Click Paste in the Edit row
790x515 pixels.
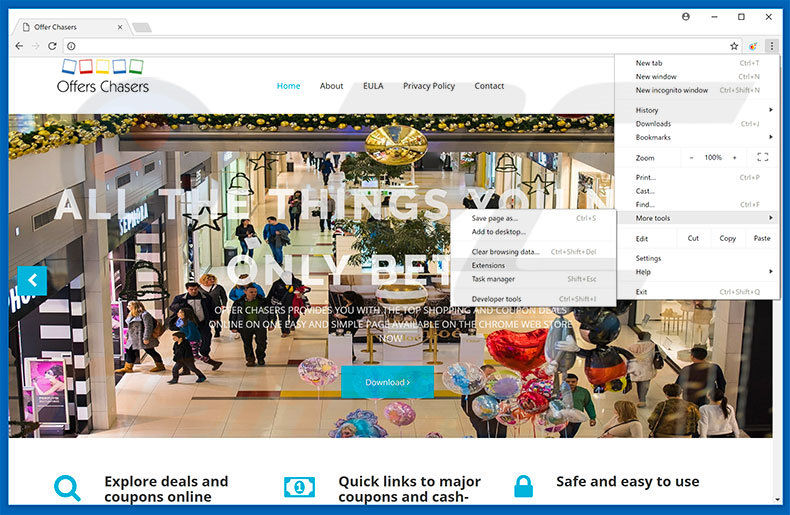(762, 238)
